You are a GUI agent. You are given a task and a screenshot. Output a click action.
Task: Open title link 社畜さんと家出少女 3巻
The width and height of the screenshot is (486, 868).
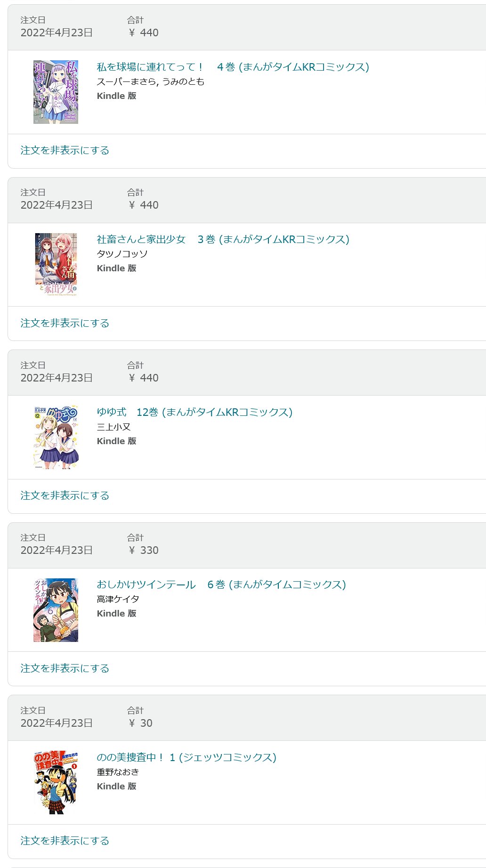pos(223,239)
